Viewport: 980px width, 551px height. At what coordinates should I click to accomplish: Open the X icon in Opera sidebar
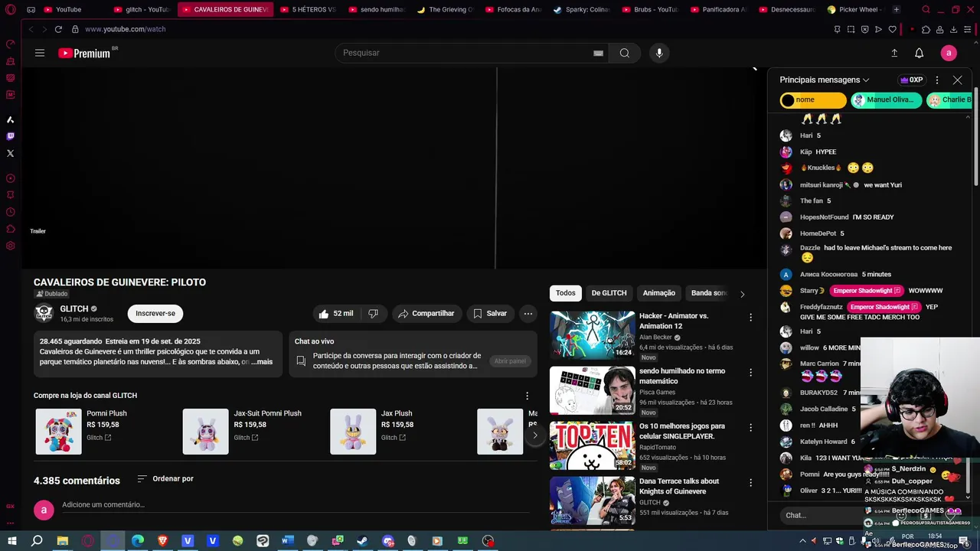coord(10,153)
